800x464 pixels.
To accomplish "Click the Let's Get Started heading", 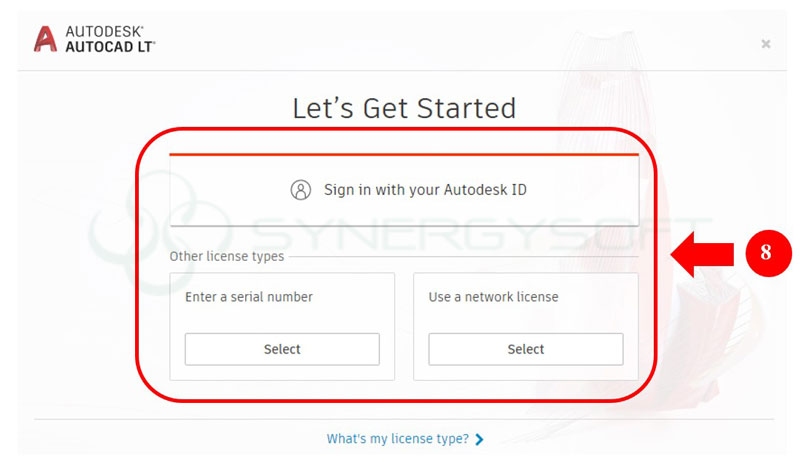I will pos(404,108).
